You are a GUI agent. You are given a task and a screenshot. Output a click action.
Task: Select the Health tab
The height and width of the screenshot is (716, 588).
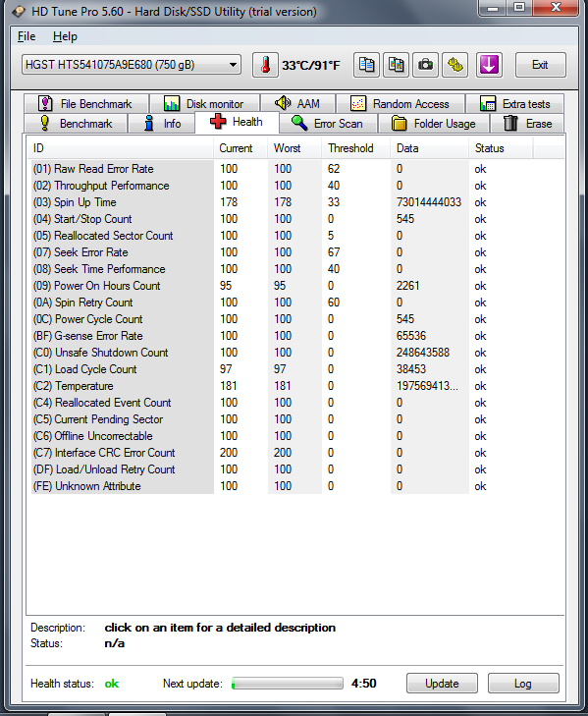pos(237,122)
